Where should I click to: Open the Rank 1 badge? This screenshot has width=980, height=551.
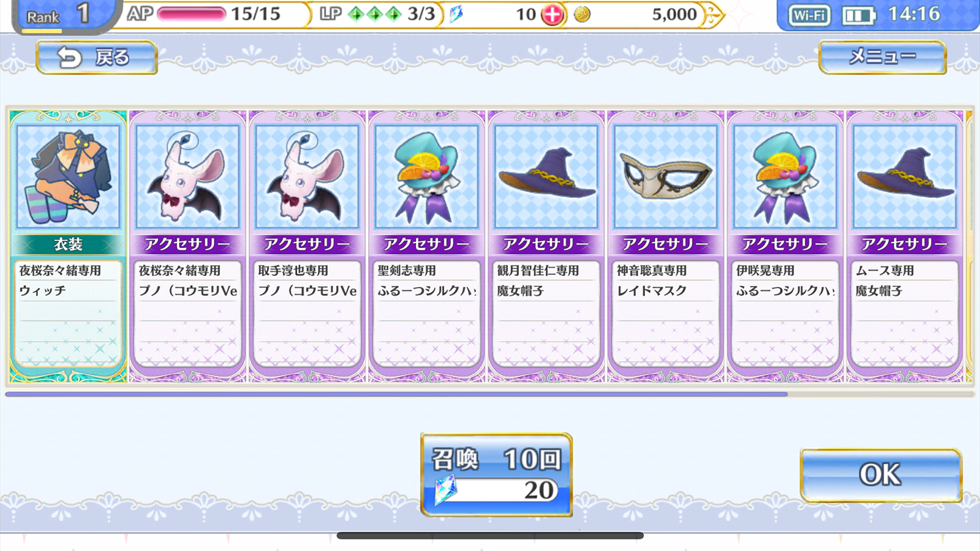61,15
